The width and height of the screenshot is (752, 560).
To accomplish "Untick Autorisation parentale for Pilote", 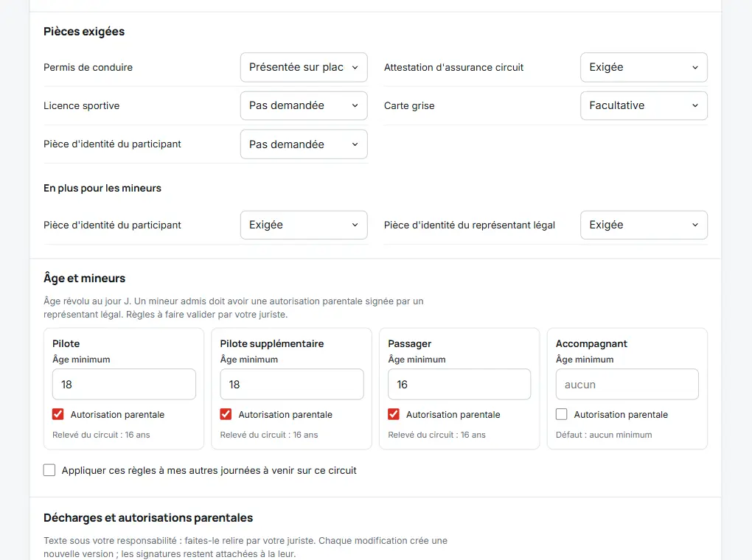I will (x=58, y=414).
